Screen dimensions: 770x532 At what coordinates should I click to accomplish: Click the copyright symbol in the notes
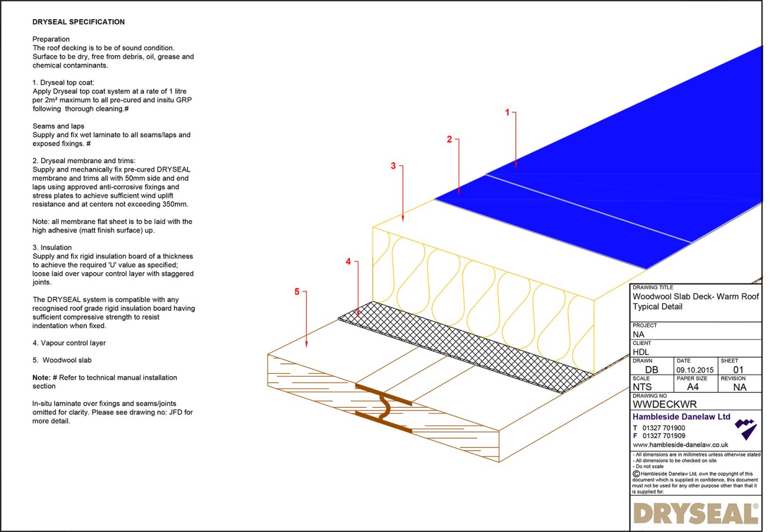tap(635, 474)
